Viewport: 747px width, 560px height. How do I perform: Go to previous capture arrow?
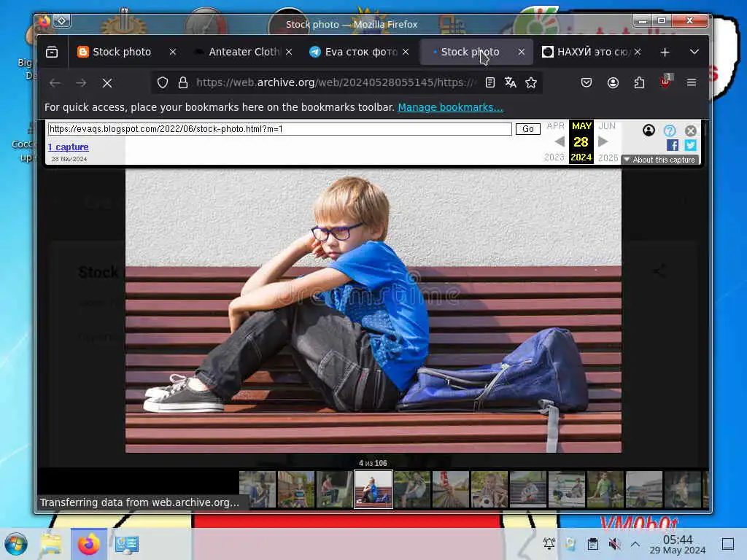560,141
